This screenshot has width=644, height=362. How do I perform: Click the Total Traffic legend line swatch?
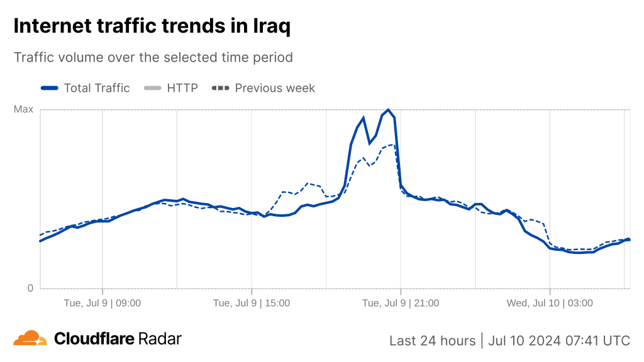[x=49, y=88]
